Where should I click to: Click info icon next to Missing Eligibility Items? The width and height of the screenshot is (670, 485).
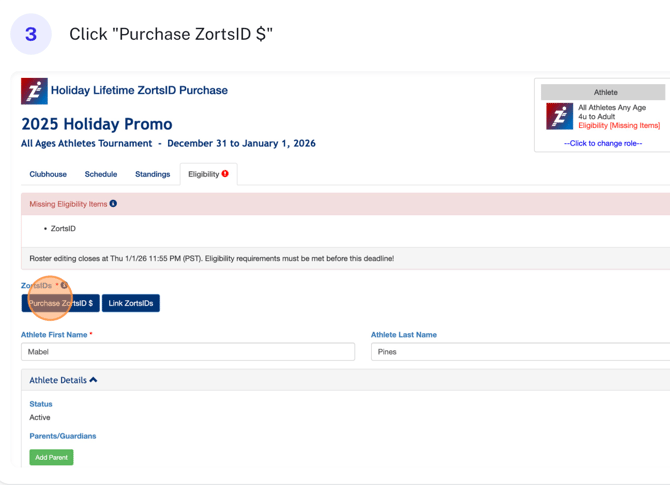(113, 204)
